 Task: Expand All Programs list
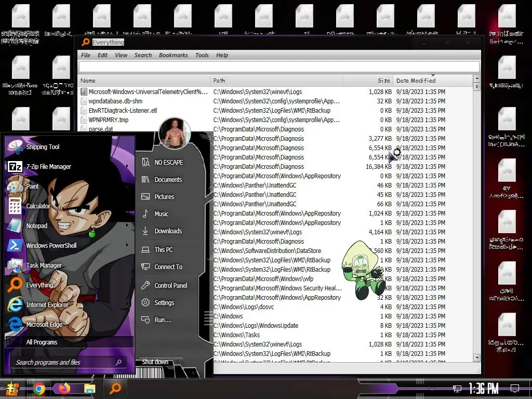tap(69, 342)
